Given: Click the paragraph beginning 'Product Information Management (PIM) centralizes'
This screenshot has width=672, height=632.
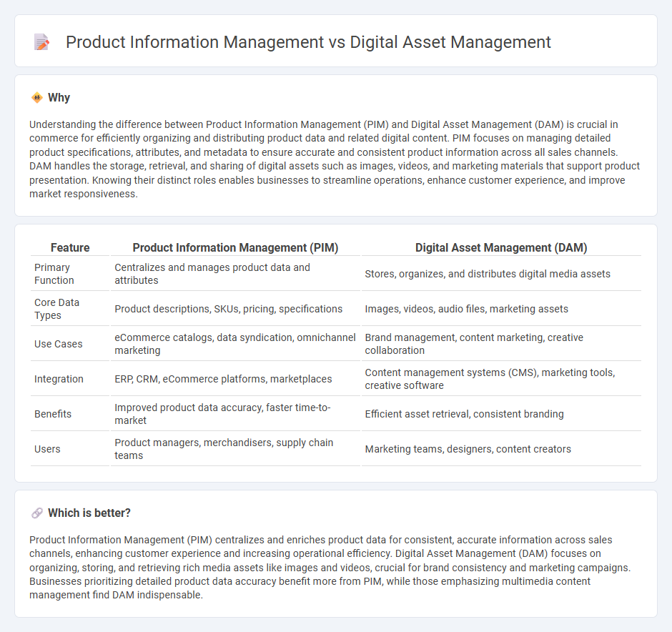Looking at the screenshot, I should coord(330,568).
